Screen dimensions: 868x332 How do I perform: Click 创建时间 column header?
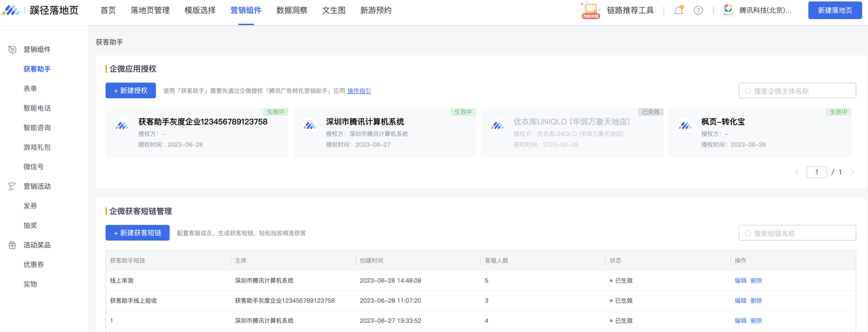(x=372, y=260)
